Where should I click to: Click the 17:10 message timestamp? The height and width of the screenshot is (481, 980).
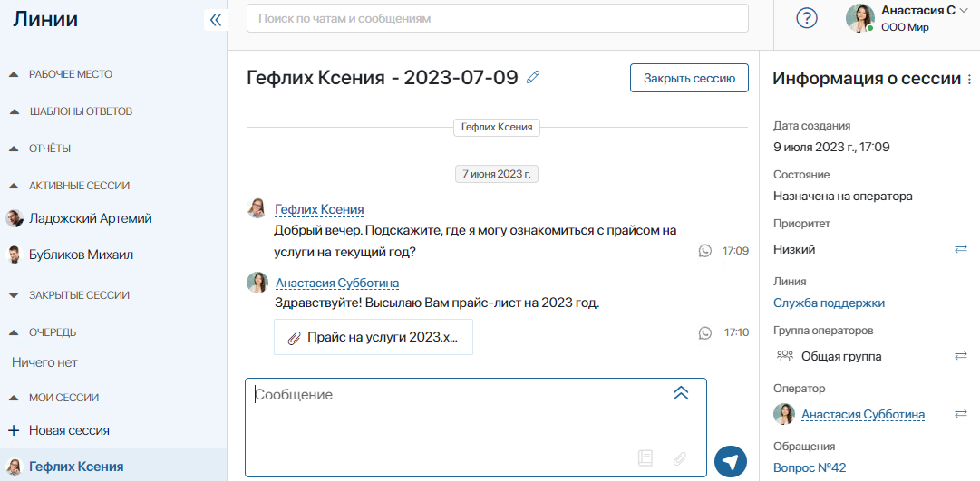click(x=735, y=333)
